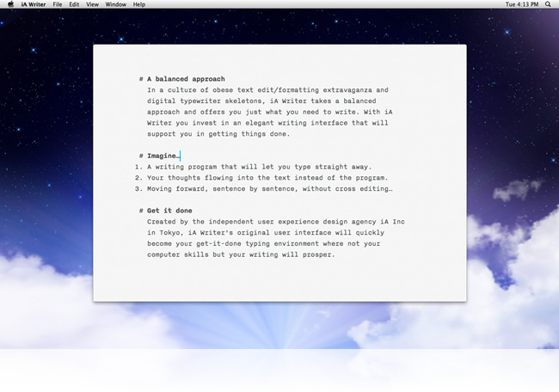559x392 pixels.
Task: Open the View menu
Action: [x=92, y=4]
